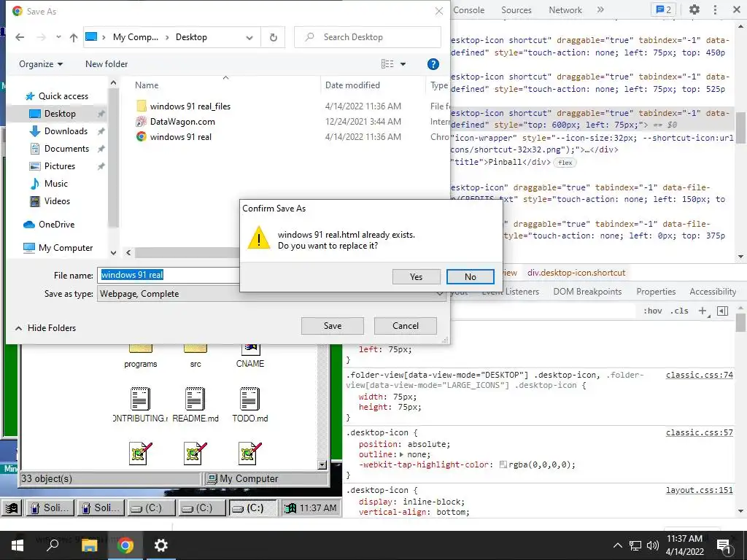Add a new style rule with plus icon
747x560 pixels.
(x=703, y=311)
